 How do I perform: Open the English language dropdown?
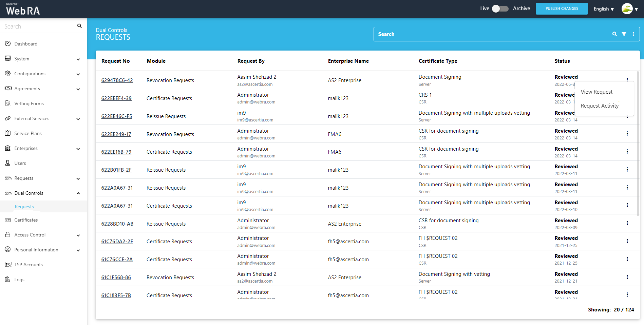[603, 9]
